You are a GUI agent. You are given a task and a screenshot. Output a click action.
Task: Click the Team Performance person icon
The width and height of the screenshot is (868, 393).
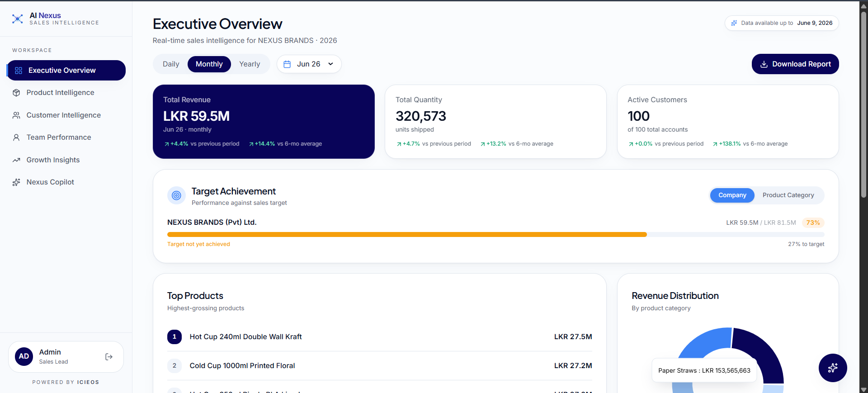click(x=16, y=137)
